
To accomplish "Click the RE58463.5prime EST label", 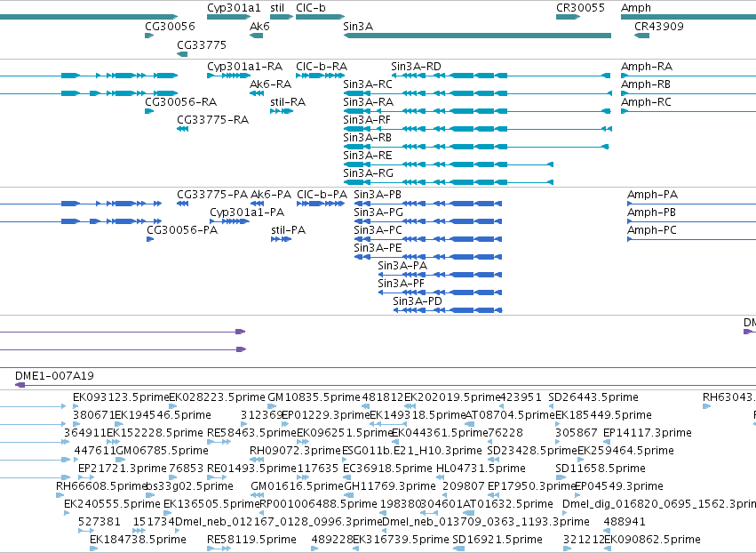I will pos(251,433).
